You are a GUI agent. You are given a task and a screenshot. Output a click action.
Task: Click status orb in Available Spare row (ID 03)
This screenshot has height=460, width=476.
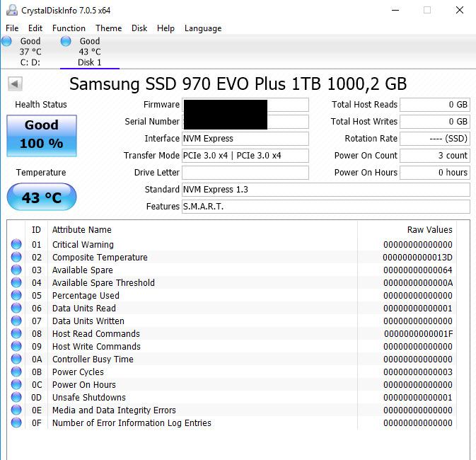(x=16, y=270)
